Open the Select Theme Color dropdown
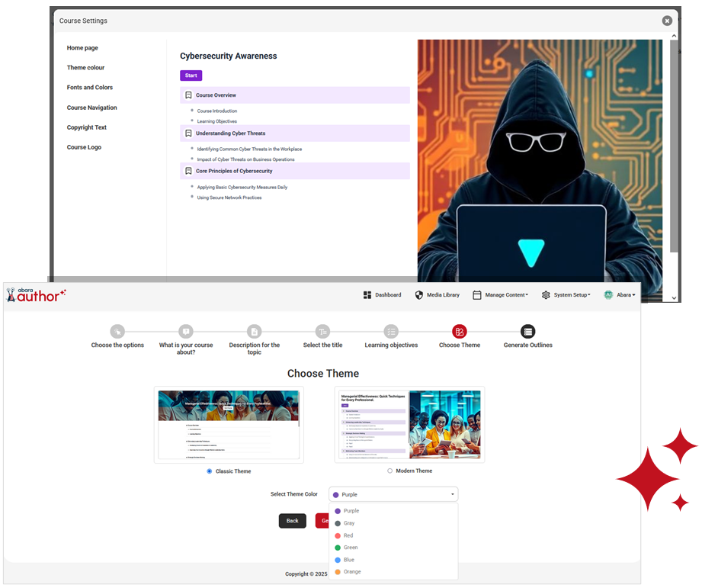 click(393, 494)
